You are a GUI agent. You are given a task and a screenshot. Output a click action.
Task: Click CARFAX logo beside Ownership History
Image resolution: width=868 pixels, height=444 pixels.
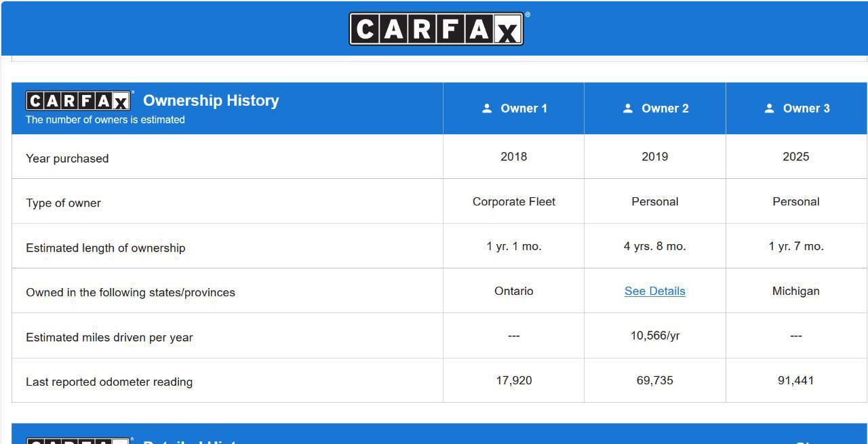click(x=78, y=101)
